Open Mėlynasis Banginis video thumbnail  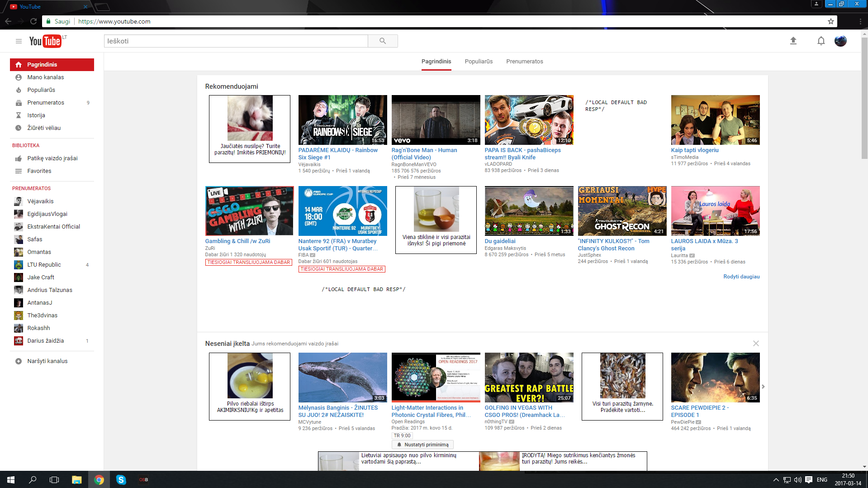coord(342,378)
